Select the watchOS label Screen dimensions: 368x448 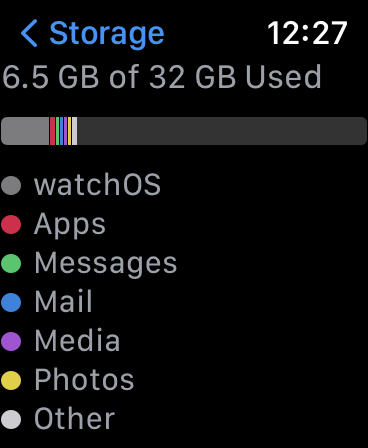(98, 184)
